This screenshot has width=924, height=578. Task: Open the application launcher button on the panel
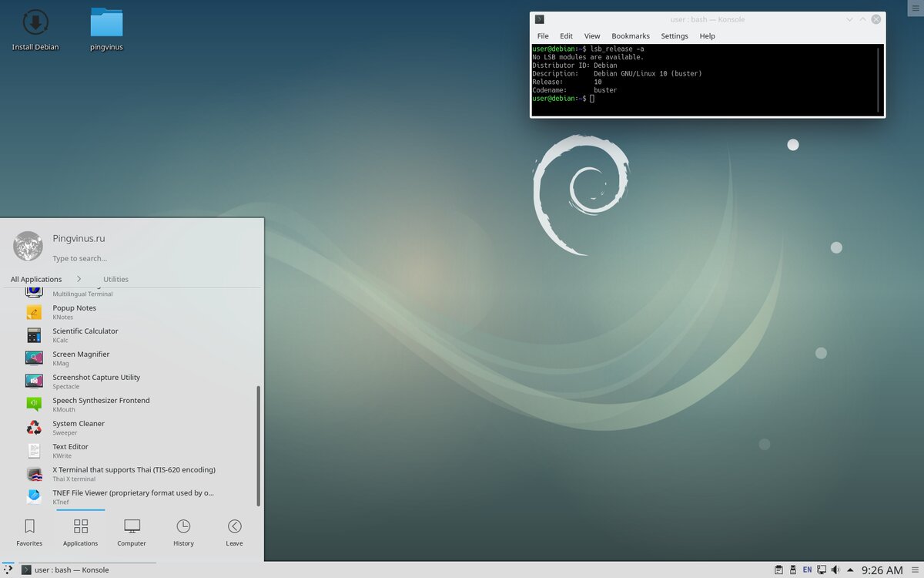(8, 570)
